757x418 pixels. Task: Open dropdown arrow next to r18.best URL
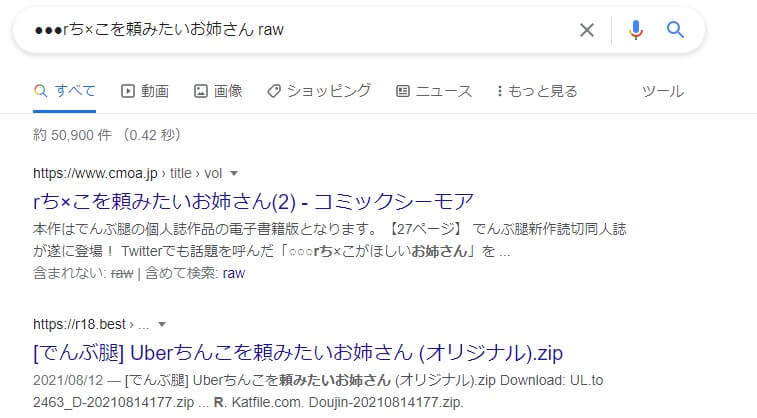coord(162,324)
